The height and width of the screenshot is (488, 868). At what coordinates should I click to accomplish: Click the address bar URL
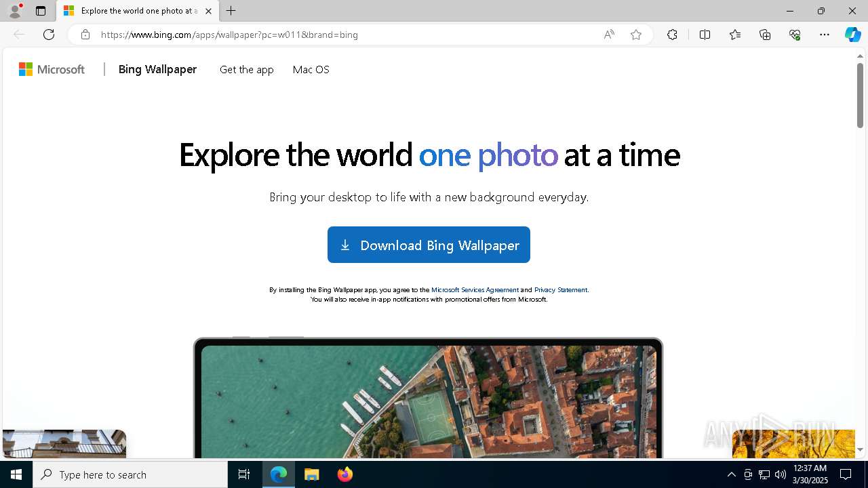click(229, 35)
